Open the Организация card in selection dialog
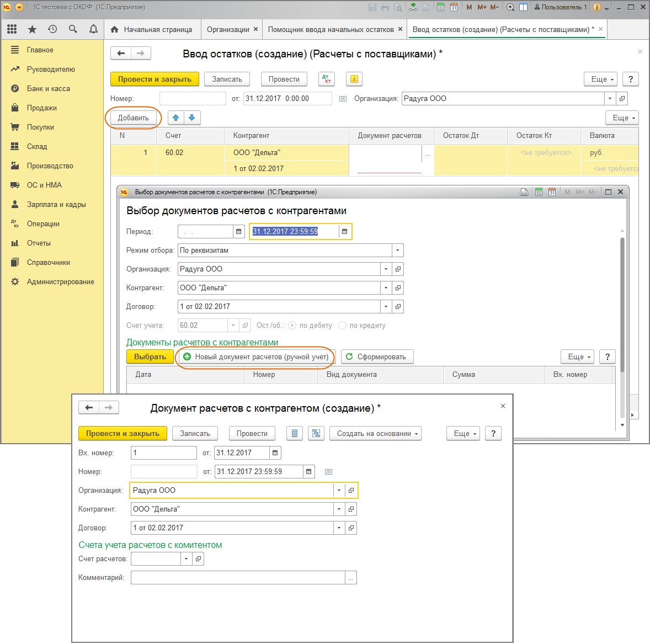Viewport: 650px width, 644px height. 398,269
